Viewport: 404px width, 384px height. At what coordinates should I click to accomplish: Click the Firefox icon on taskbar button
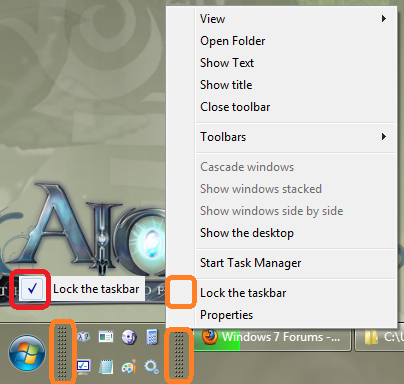pos(210,337)
